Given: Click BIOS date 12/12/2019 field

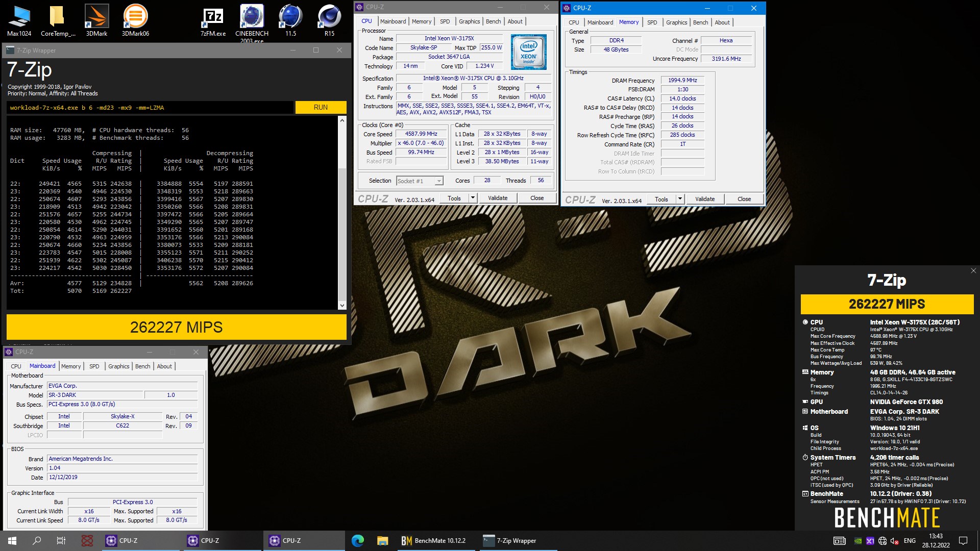Looking at the screenshot, I should coord(122,477).
